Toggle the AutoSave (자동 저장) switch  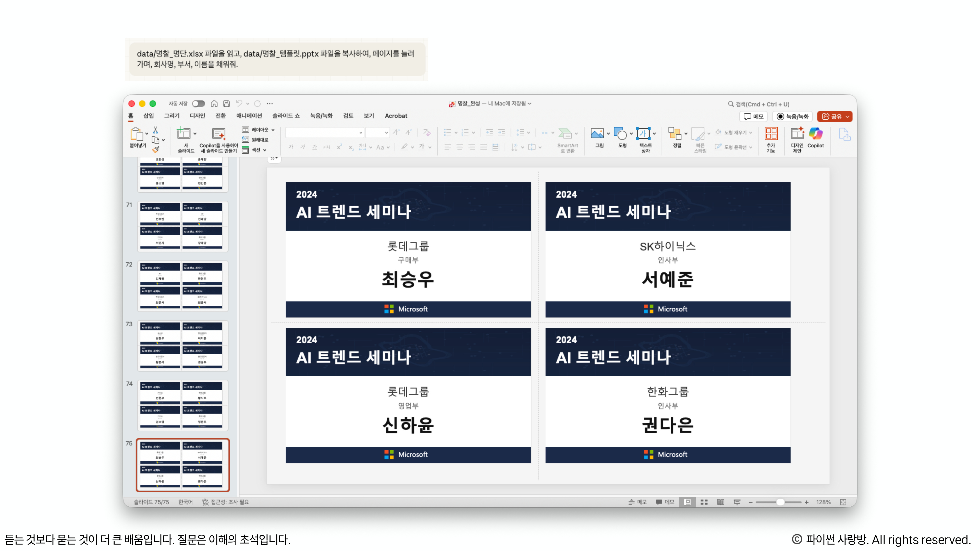(198, 103)
